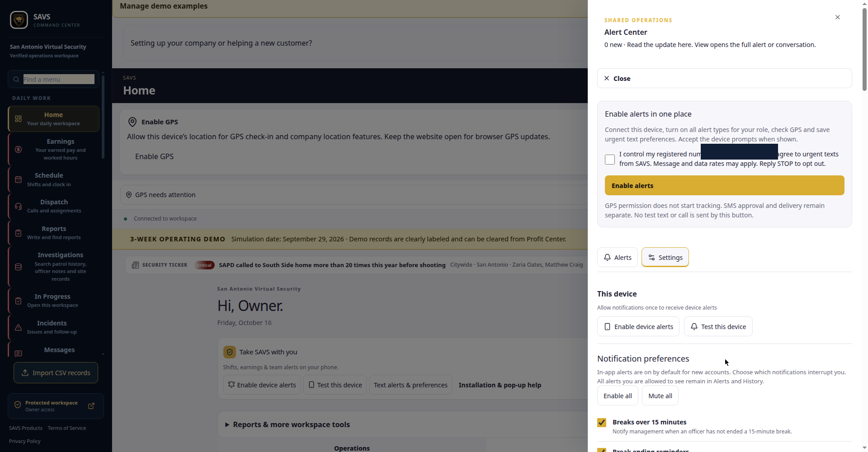The width and height of the screenshot is (868, 452).
Task: Open Installation & pop-up help link
Action: tap(500, 385)
